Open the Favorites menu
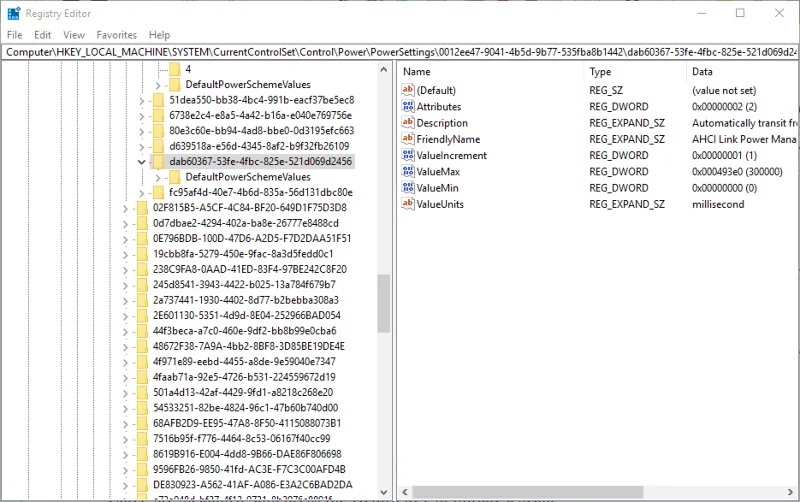The image size is (800, 502). [116, 35]
